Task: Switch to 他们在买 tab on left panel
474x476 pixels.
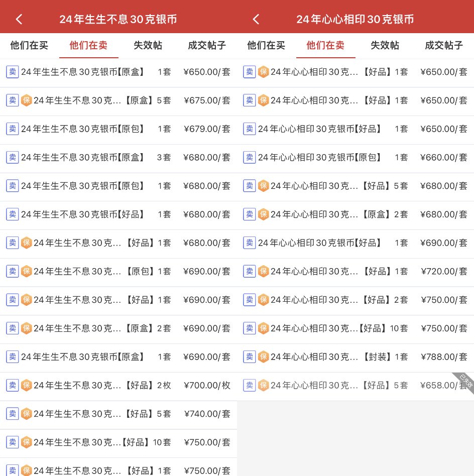Action: pyautogui.click(x=29, y=45)
